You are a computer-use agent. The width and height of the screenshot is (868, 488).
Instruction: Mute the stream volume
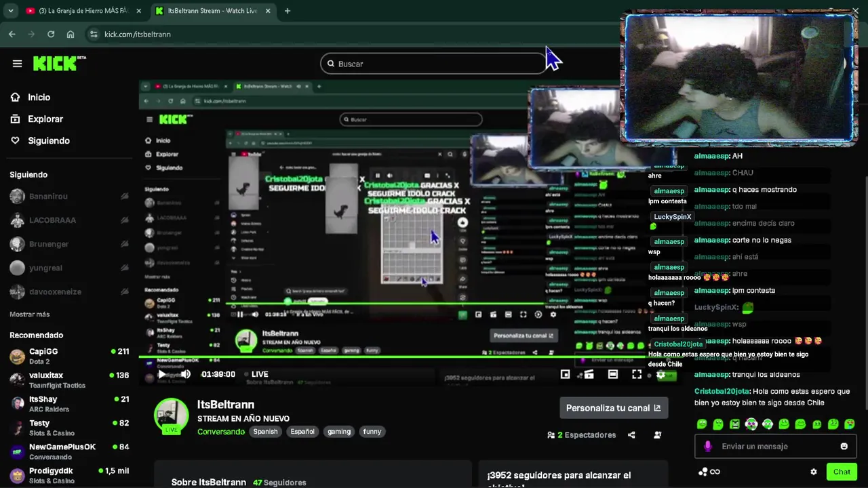point(185,374)
